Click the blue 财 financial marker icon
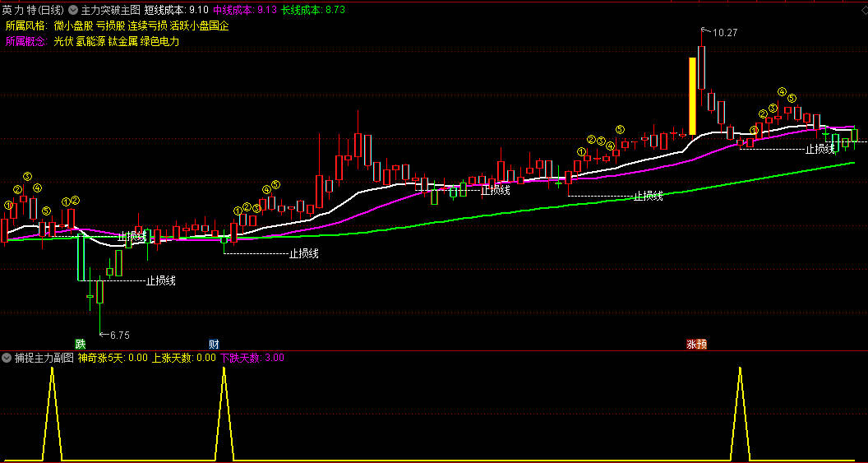The width and height of the screenshot is (868, 463). [214, 344]
